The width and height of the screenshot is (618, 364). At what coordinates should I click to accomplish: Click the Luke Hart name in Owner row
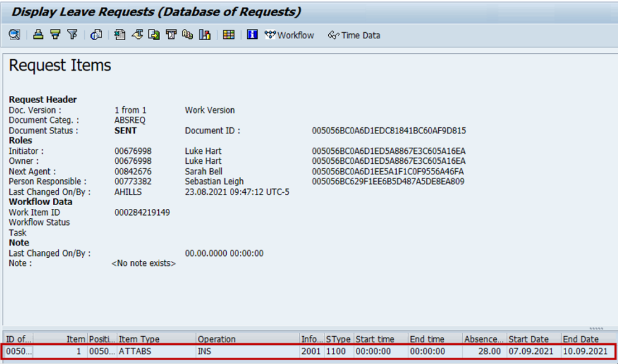pos(203,161)
